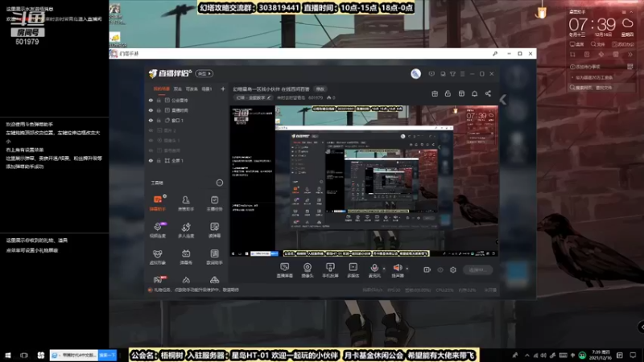Mute the 扬声器 speaker

point(398,270)
